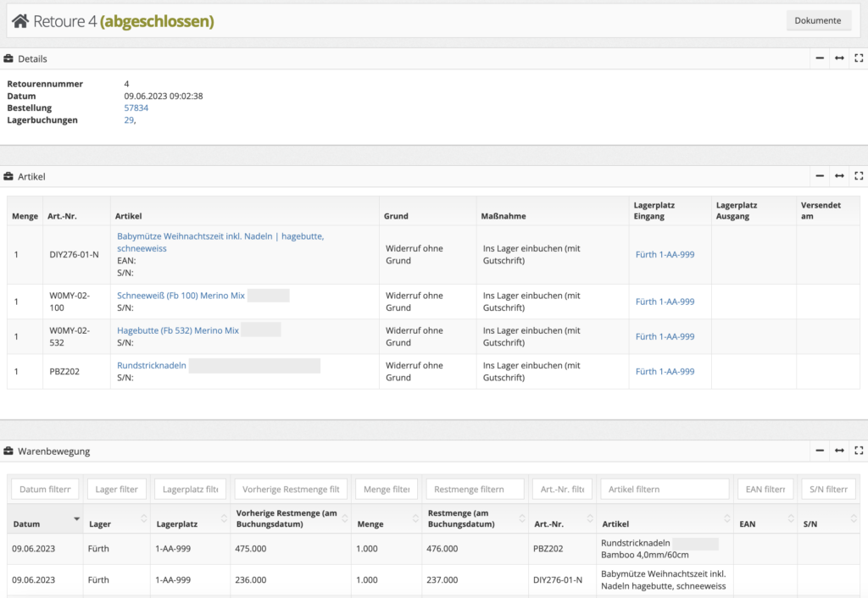Open the Details panel in fullscreen
Screen dimensions: 868x598
859,58
